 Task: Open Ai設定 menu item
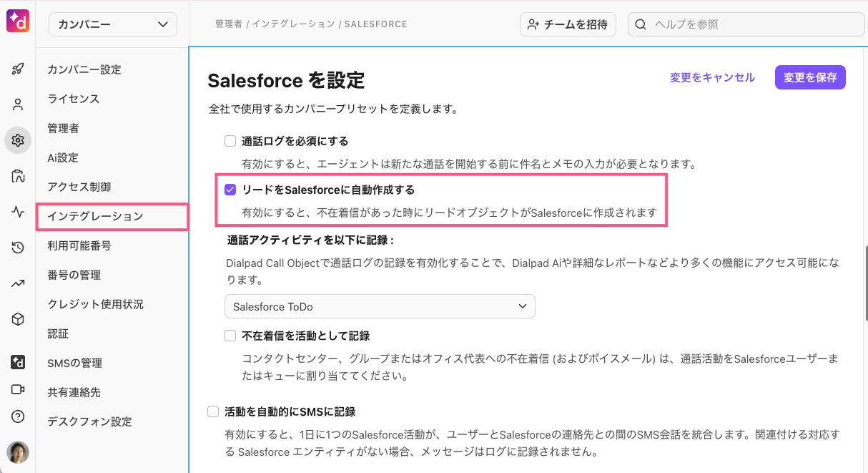tap(63, 157)
